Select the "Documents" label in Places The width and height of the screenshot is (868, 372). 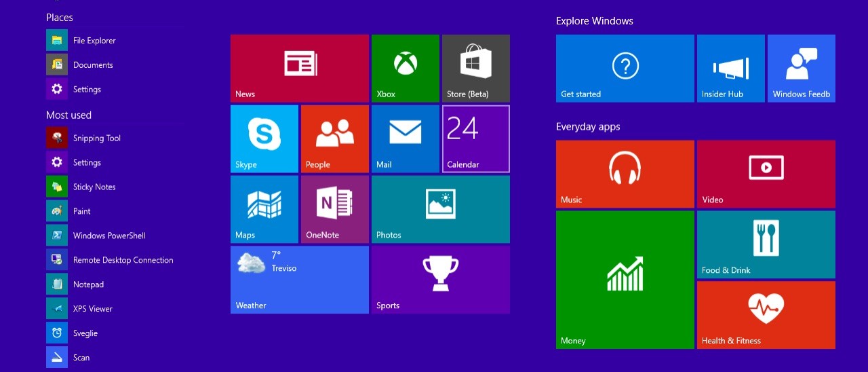pos(93,65)
